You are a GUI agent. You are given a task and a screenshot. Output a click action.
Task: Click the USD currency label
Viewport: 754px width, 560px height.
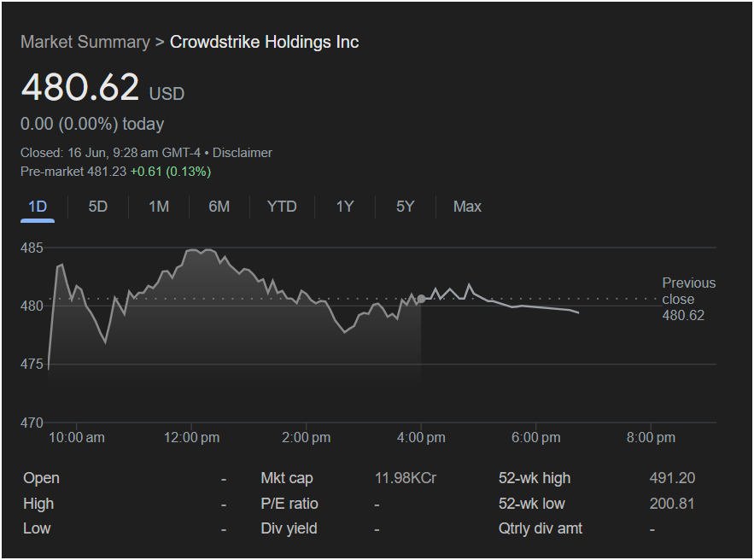167,94
